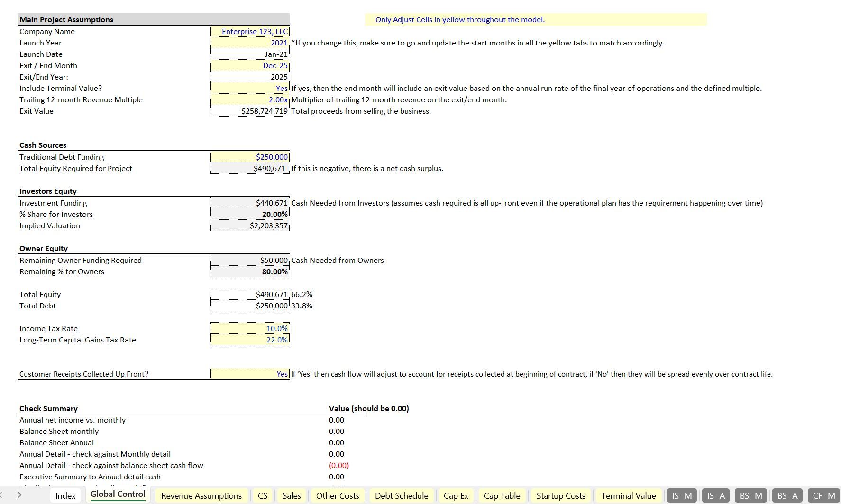
Task: Select the Traditional Debt Funding $250,000 cell
Action: [250, 157]
